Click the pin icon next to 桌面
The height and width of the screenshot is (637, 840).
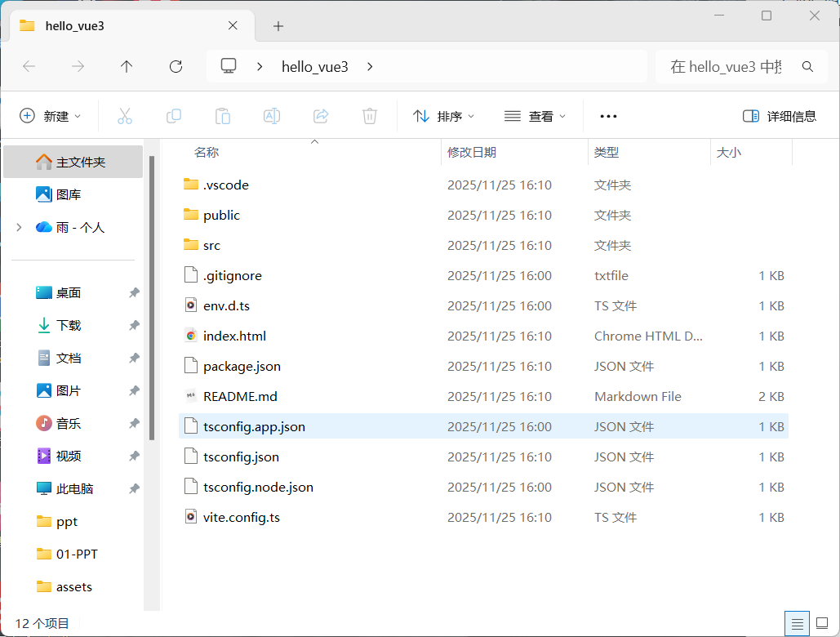pyautogui.click(x=134, y=292)
